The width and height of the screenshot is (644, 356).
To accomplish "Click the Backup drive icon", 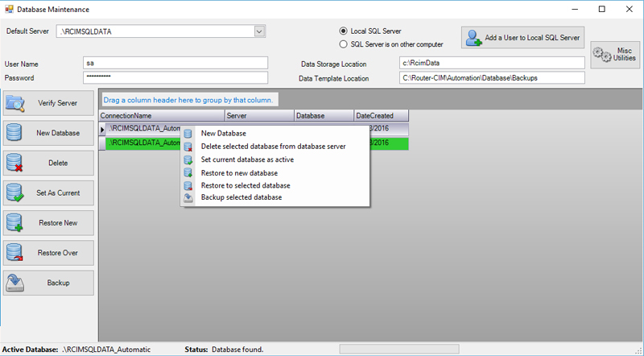I will coord(16,283).
